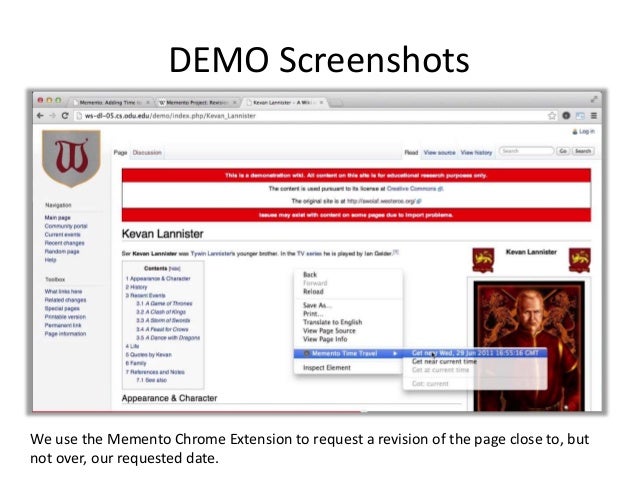Switch to Memento: Adding Time tab

click(110, 103)
